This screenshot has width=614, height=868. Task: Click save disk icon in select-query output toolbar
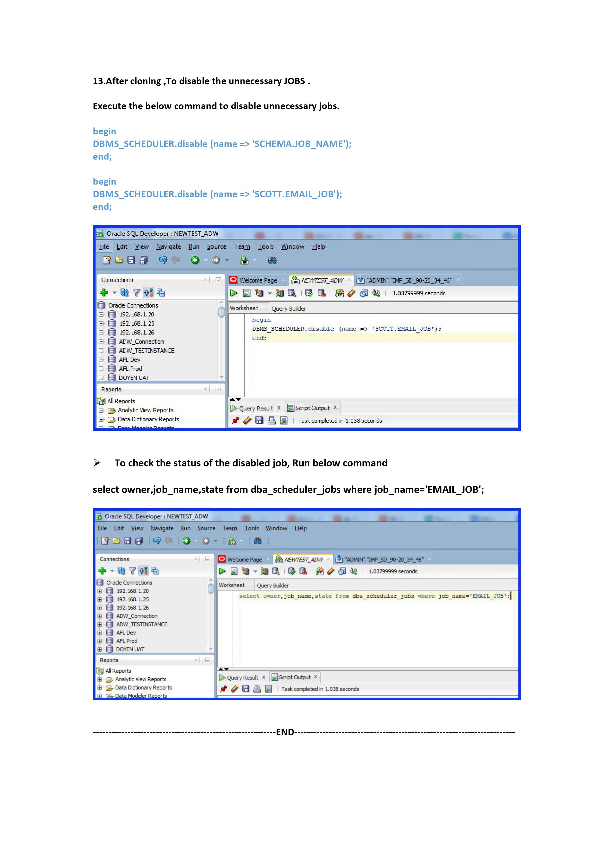246,689
